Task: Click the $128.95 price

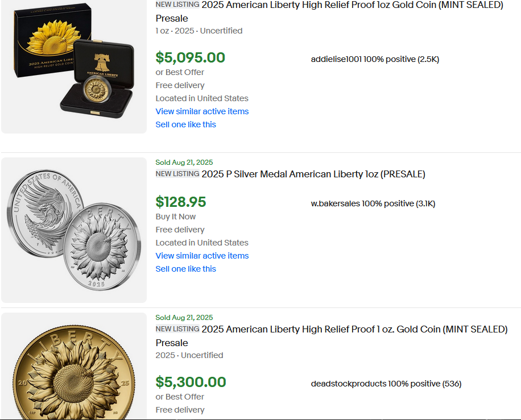Action: tap(181, 202)
